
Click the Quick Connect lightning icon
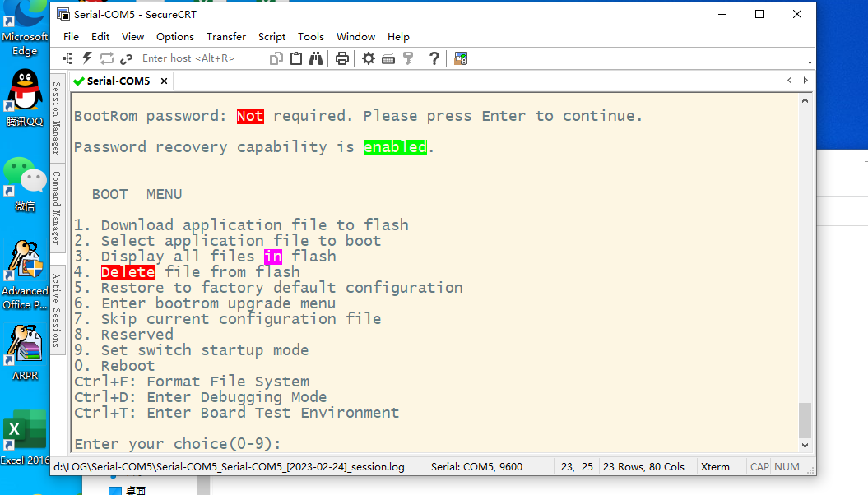[x=86, y=58]
